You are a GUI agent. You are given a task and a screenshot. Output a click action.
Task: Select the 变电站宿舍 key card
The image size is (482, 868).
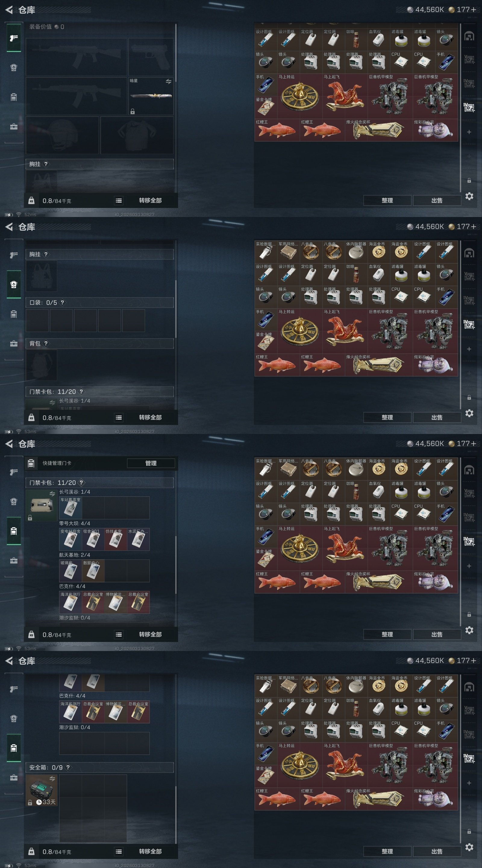[x=70, y=539]
